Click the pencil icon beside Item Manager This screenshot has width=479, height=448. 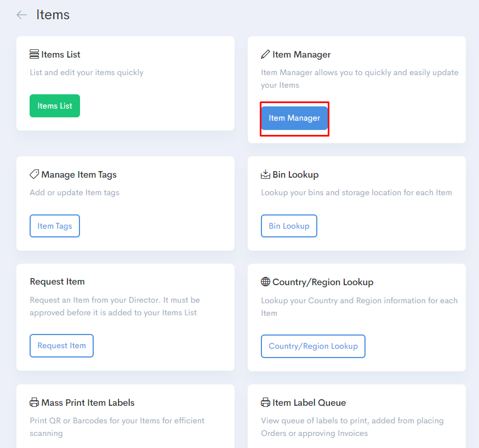click(265, 54)
